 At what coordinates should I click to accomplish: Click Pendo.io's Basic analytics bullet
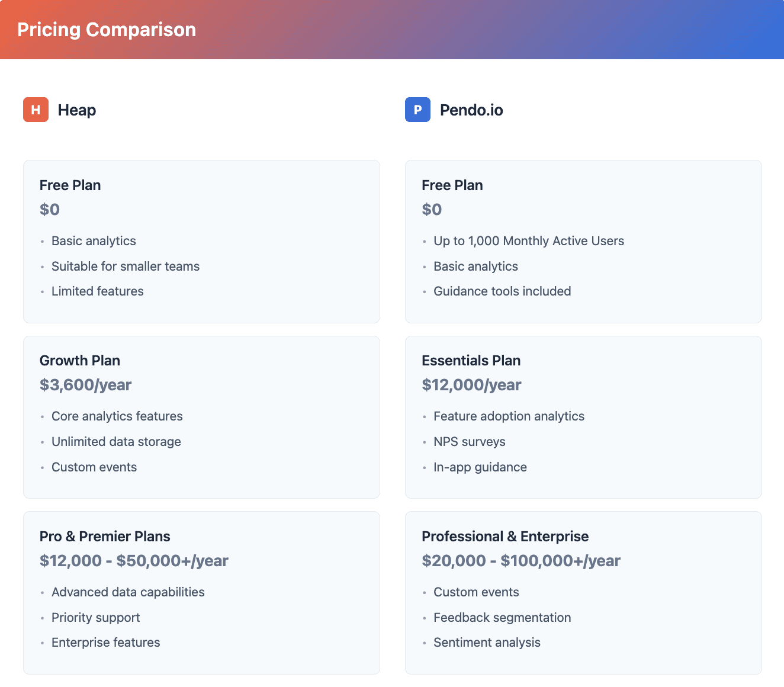[475, 267]
